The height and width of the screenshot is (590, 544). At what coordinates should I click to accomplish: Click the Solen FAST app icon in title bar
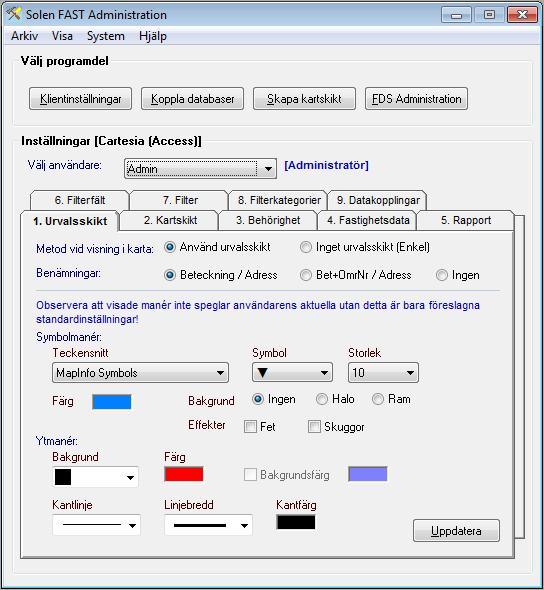[x=14, y=14]
